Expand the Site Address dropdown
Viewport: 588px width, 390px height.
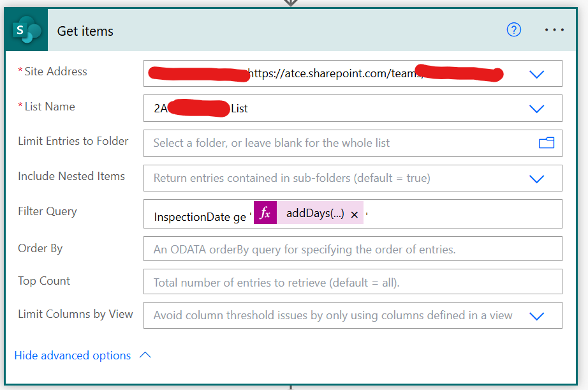536,73
